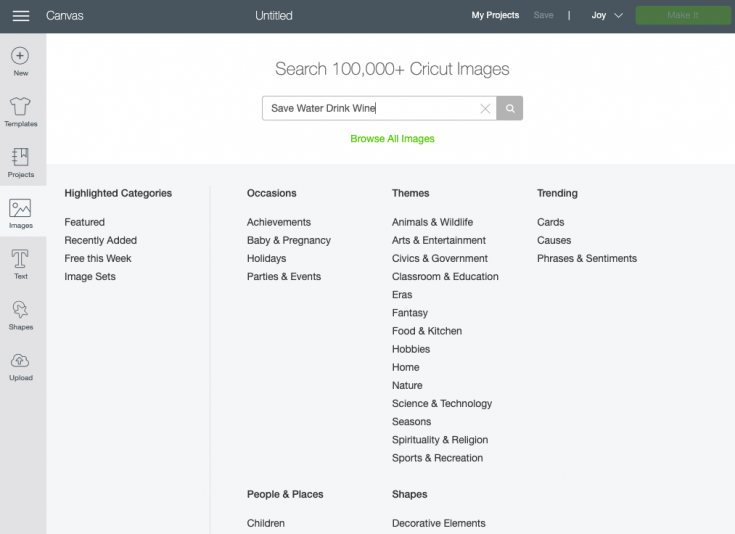Open the trending Cards category
This screenshot has height=534, width=735.
(x=551, y=222)
